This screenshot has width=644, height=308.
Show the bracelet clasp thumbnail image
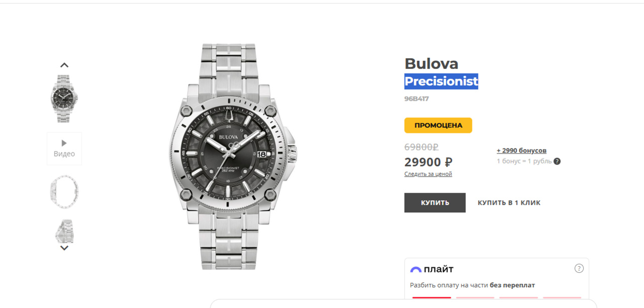pyautogui.click(x=64, y=192)
